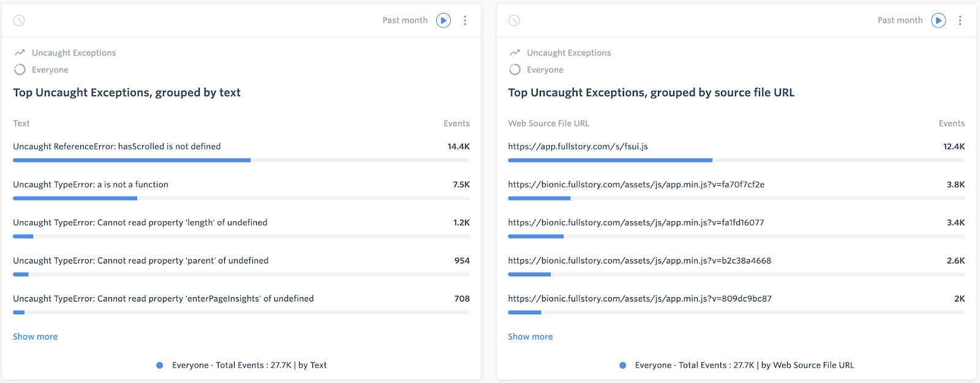
Task: Click segment circle icon beside right Everyone
Action: click(x=514, y=70)
